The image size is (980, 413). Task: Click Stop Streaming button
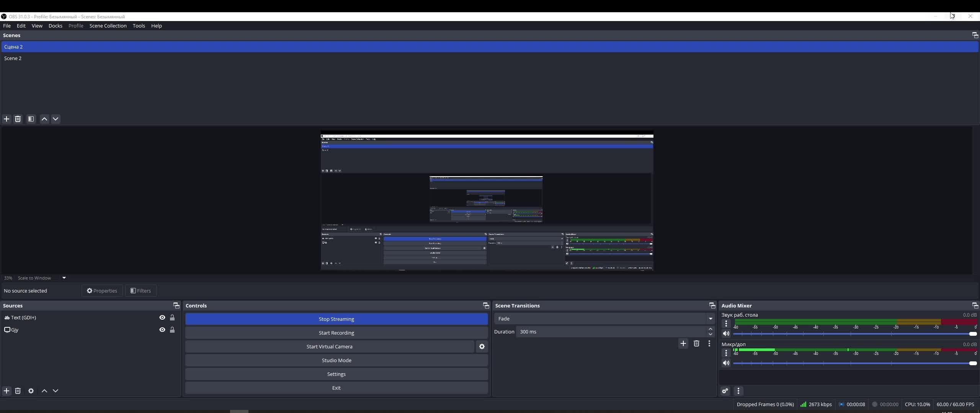point(336,319)
